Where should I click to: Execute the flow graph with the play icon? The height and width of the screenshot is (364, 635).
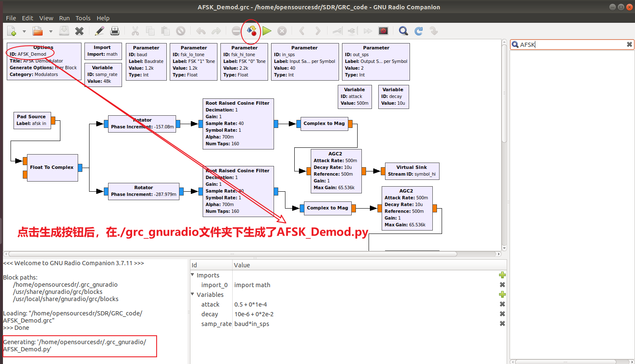[x=266, y=30]
